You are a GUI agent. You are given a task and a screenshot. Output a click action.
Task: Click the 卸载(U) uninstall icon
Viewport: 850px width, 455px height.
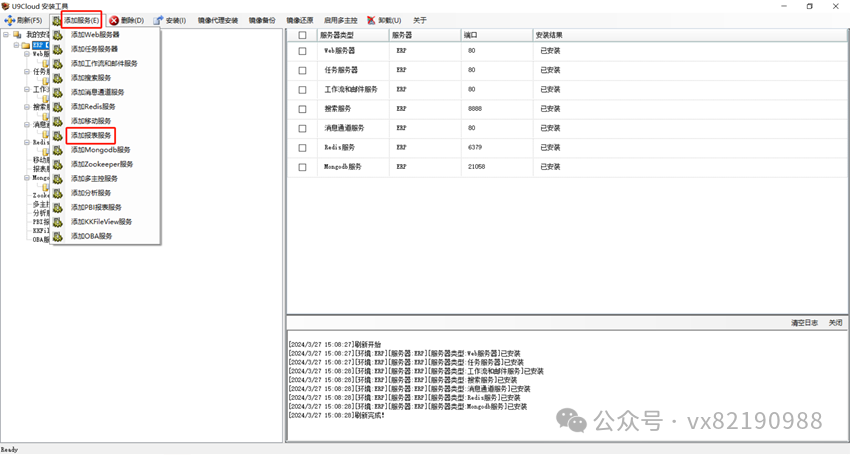[372, 20]
